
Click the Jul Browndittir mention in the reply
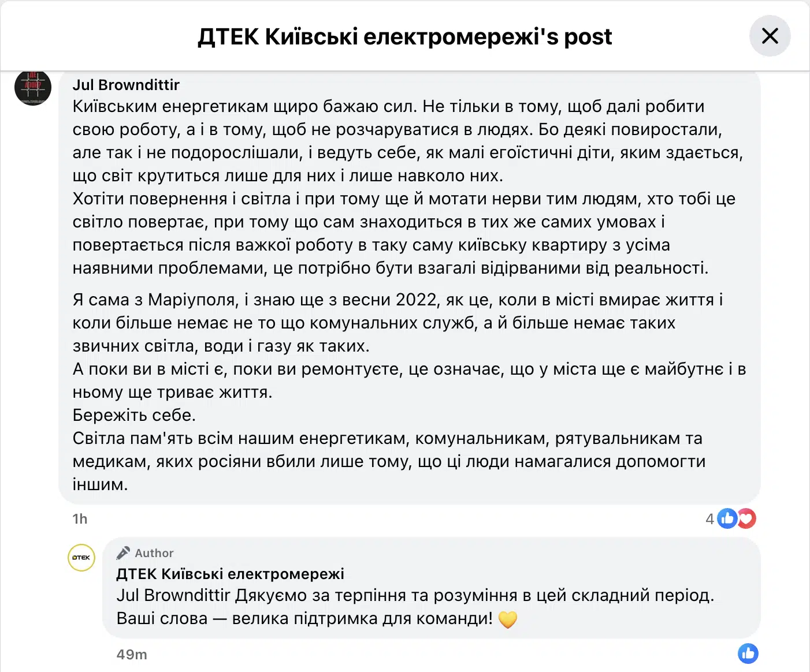click(173, 595)
